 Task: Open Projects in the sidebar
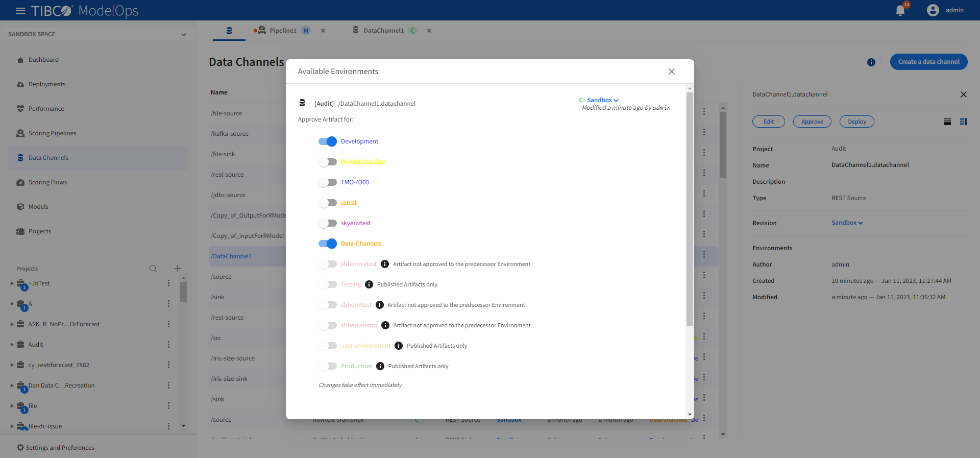pyautogui.click(x=40, y=231)
